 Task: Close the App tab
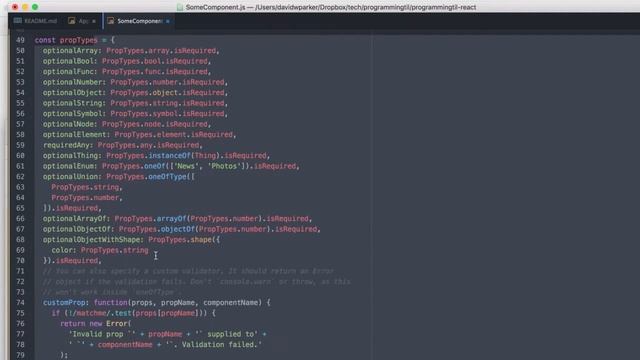click(x=94, y=21)
